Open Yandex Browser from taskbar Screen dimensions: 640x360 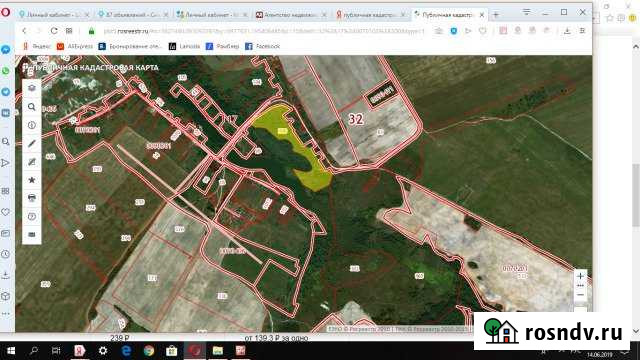pos(80,351)
